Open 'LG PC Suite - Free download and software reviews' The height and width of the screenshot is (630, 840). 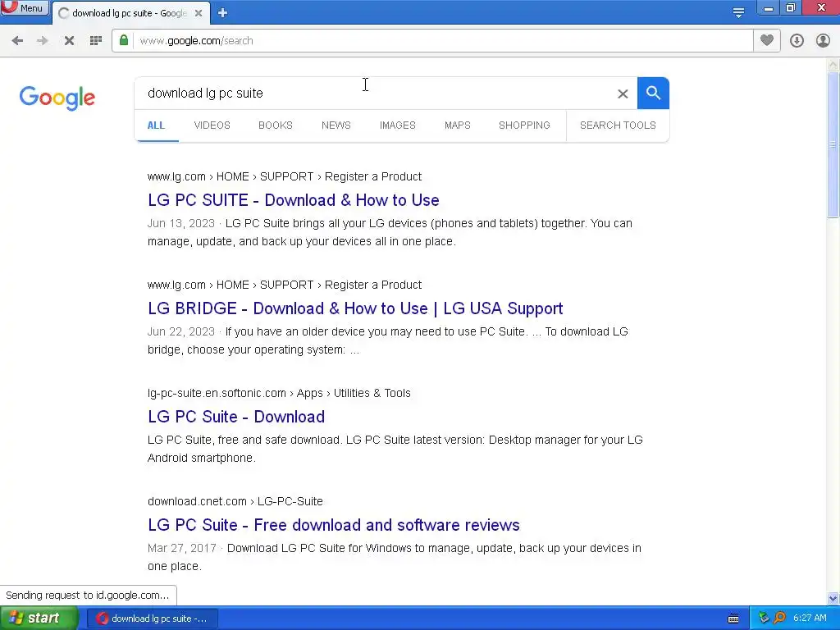334,525
